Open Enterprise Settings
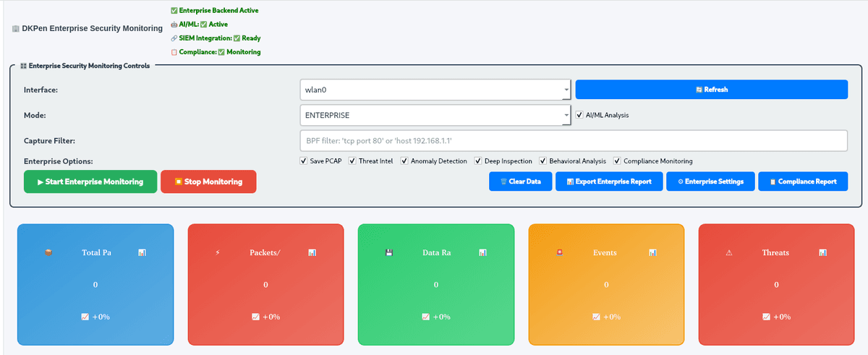Screen dimensions: 868x355 click(x=710, y=181)
